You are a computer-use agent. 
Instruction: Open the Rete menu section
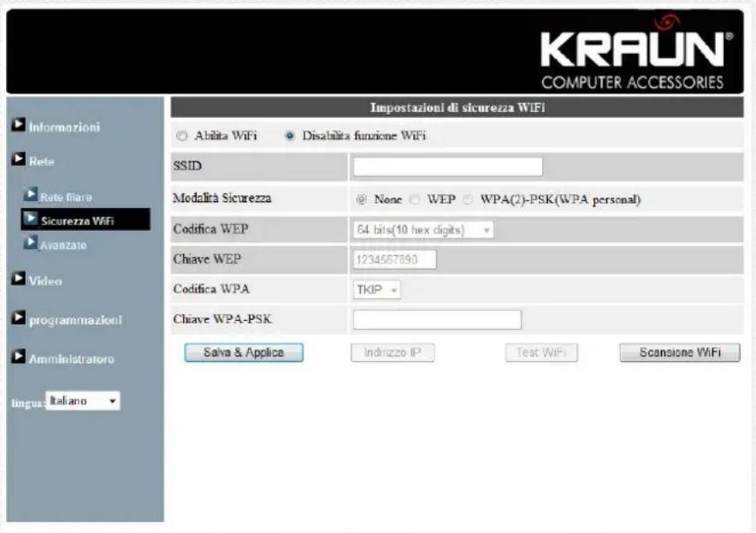click(x=41, y=162)
